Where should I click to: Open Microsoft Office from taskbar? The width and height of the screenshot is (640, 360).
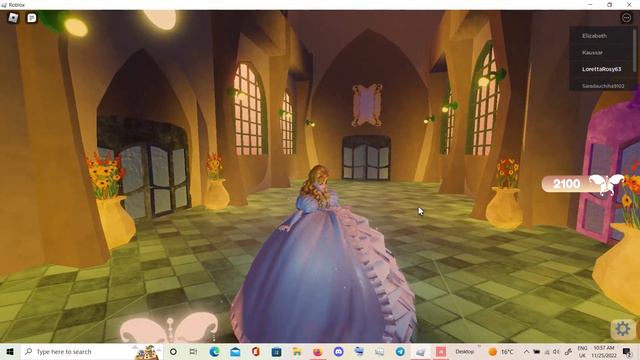[256, 351]
